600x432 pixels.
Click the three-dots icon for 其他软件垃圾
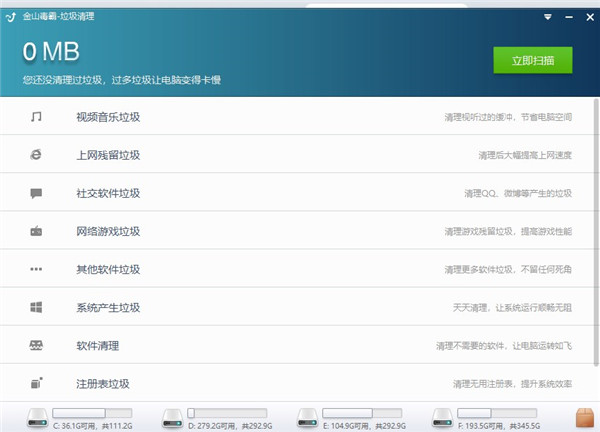point(36,269)
